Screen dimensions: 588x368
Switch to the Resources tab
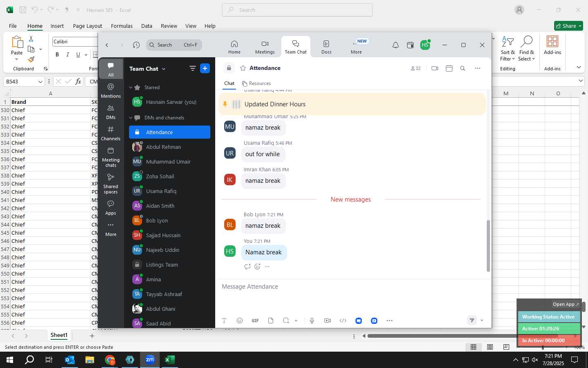(x=256, y=83)
